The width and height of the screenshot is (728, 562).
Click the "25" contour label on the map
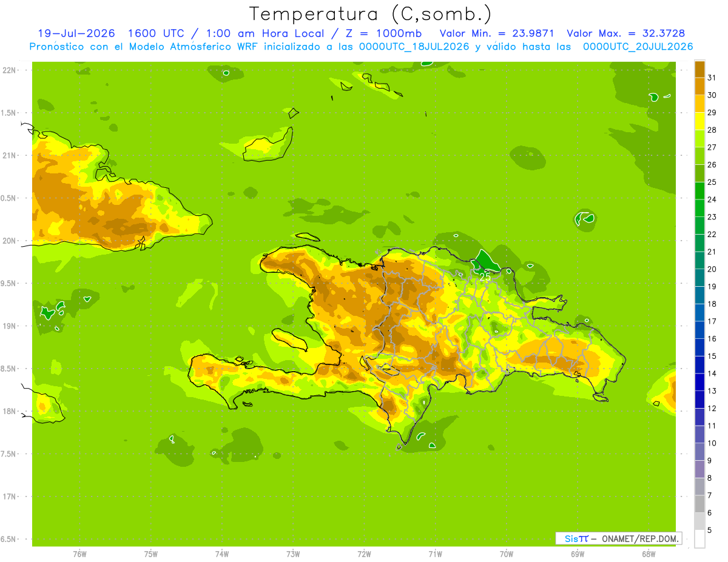(485, 276)
